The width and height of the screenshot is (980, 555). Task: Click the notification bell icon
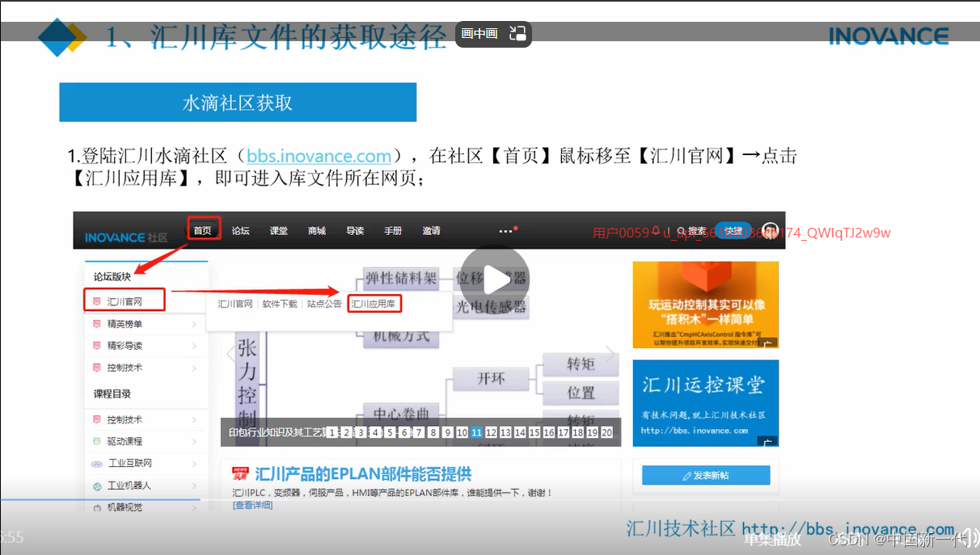655,230
